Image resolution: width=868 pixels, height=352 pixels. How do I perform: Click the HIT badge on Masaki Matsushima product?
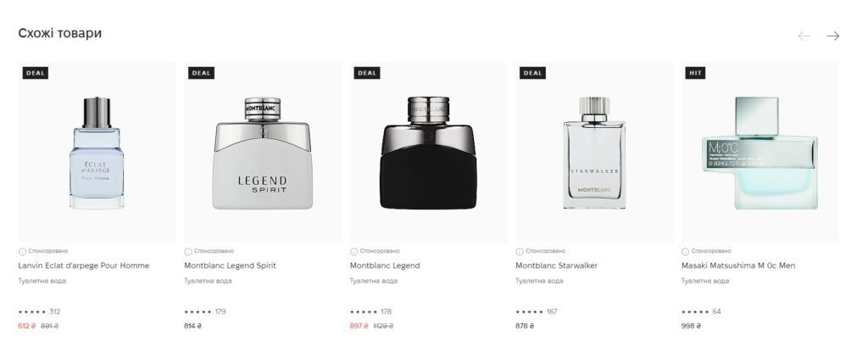[x=695, y=73]
